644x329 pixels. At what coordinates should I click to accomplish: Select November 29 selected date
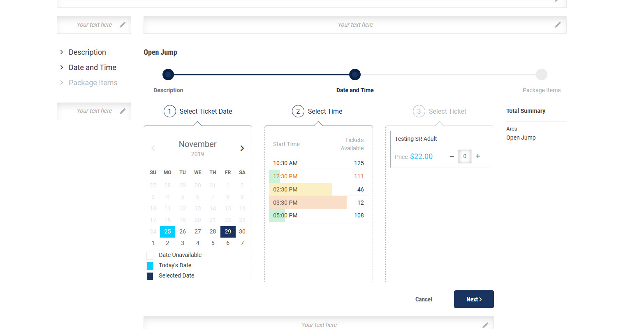click(x=228, y=231)
